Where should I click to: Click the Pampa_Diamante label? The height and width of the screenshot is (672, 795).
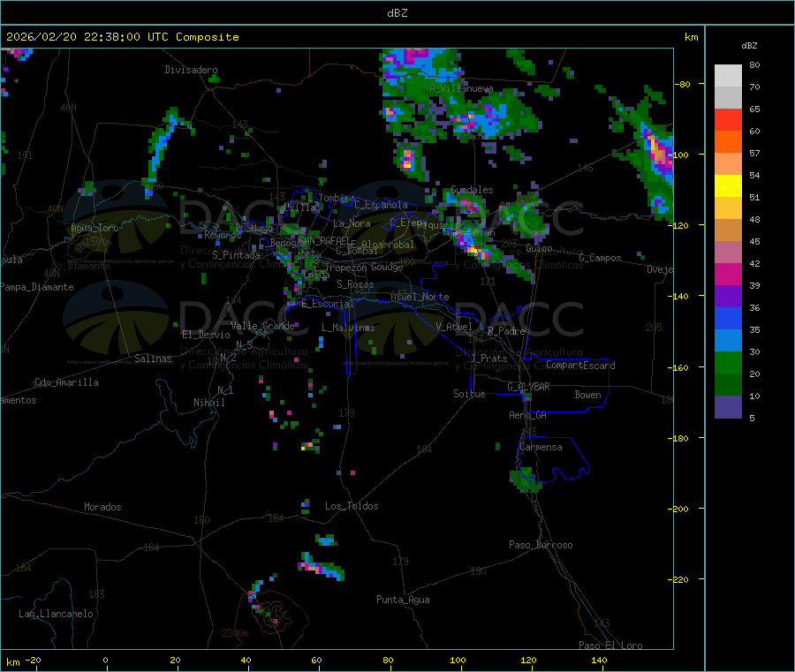point(36,287)
